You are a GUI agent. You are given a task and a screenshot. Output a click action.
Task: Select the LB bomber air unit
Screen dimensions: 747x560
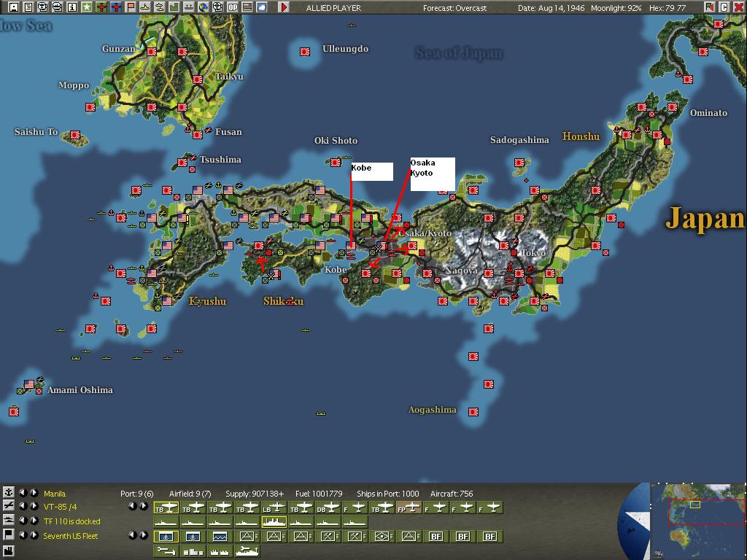(x=274, y=508)
